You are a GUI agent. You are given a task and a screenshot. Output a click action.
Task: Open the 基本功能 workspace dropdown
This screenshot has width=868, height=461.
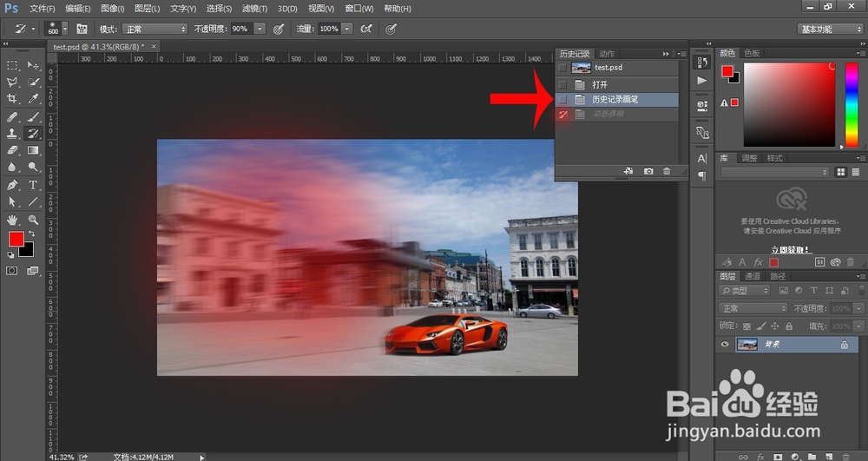point(829,29)
